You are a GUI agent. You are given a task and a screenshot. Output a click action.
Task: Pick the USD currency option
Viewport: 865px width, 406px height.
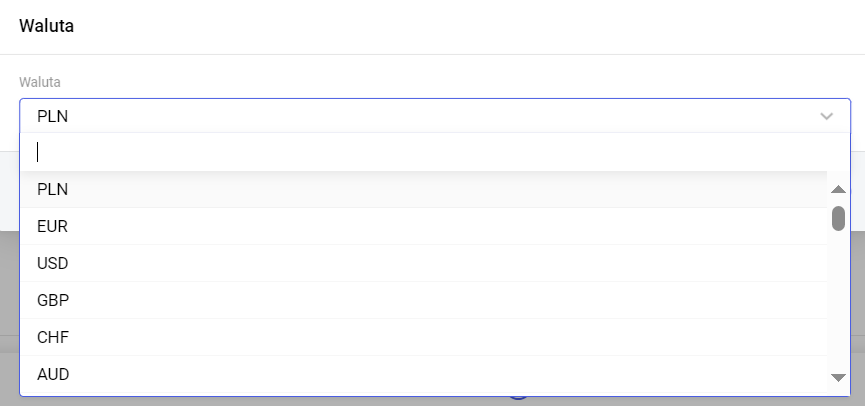tap(52, 264)
